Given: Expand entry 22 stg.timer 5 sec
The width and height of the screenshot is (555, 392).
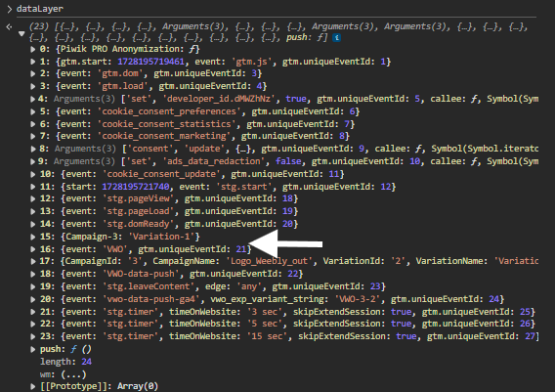Looking at the screenshot, I should pyautogui.click(x=33, y=324).
